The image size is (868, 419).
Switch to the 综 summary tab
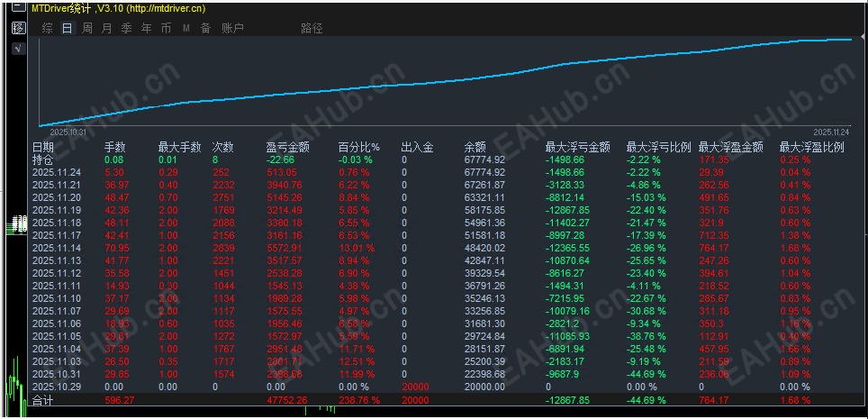tap(48, 28)
